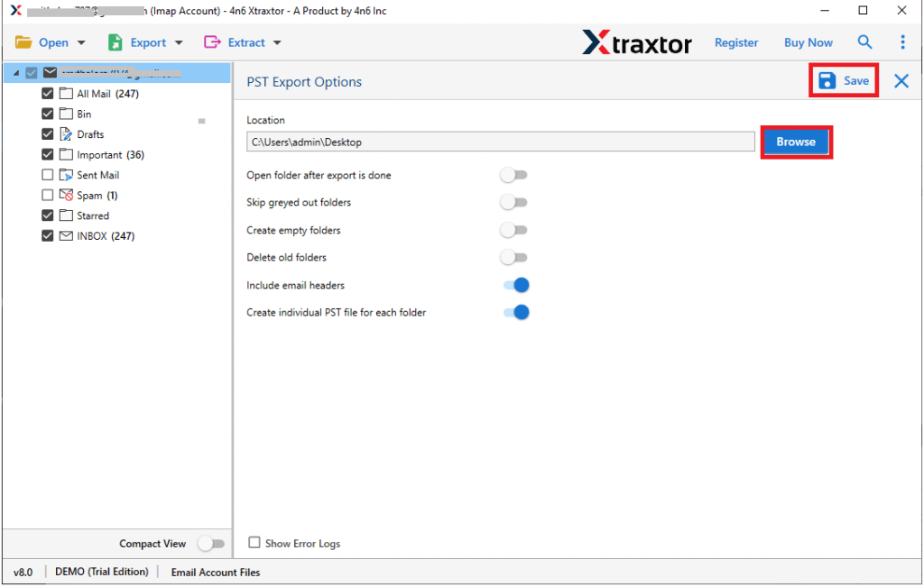This screenshot has height=587, width=924.
Task: Open files using the Open toolbar icon
Action: point(24,41)
